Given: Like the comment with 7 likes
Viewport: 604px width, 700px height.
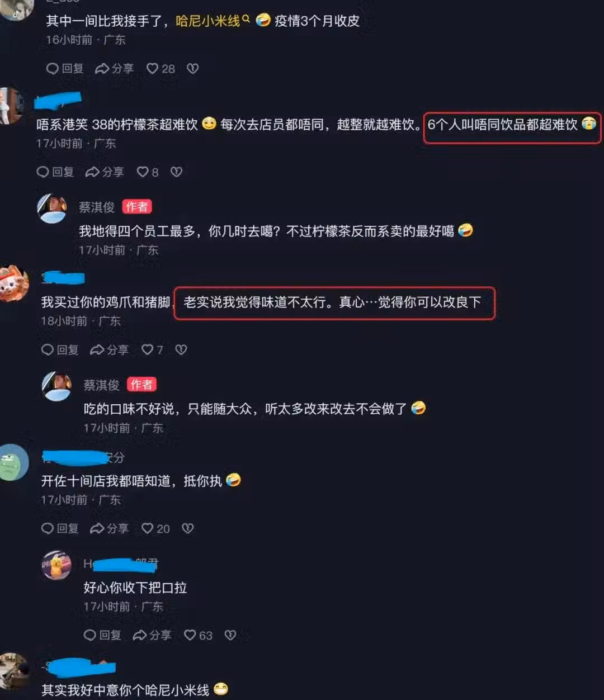Looking at the screenshot, I should 153,350.
